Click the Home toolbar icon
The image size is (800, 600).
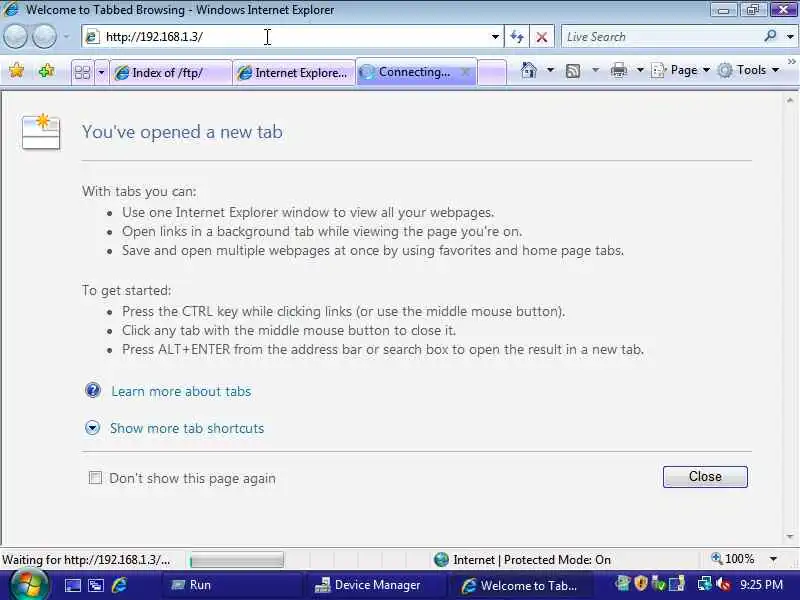point(529,70)
